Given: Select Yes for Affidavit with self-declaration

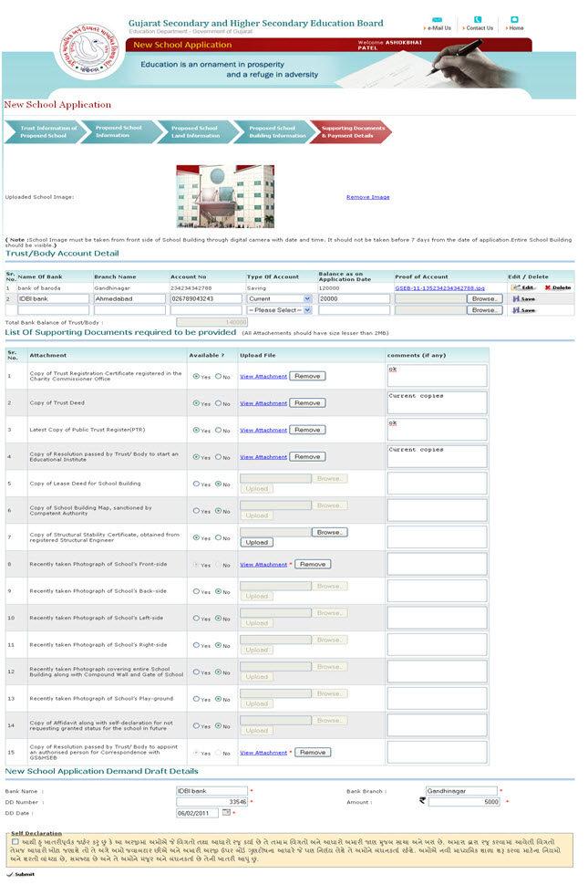Looking at the screenshot, I should pyautogui.click(x=196, y=726).
